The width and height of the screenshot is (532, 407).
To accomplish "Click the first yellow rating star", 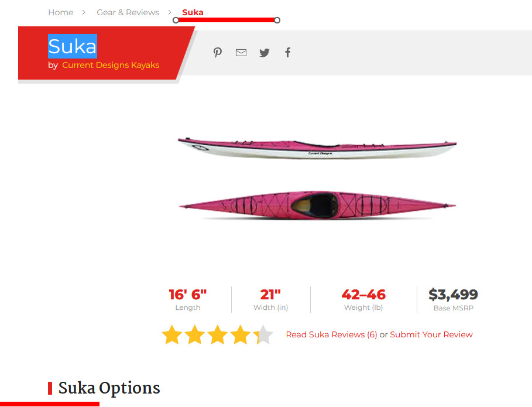I will 172,335.
